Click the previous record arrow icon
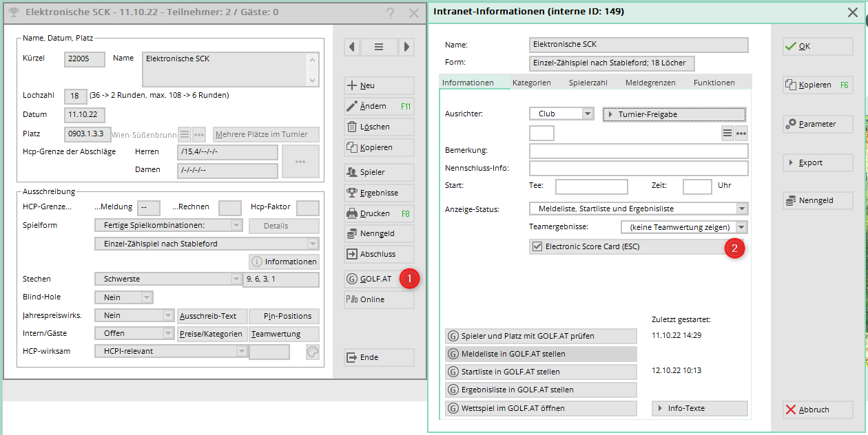868x435 pixels. [x=352, y=47]
